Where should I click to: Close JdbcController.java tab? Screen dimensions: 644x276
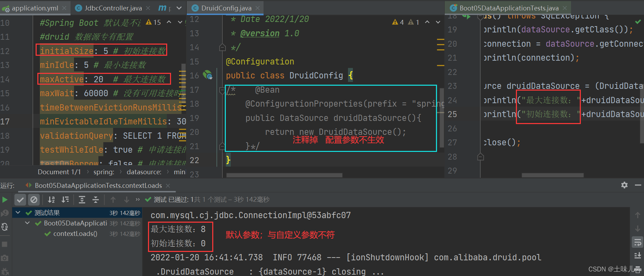pyautogui.click(x=148, y=8)
